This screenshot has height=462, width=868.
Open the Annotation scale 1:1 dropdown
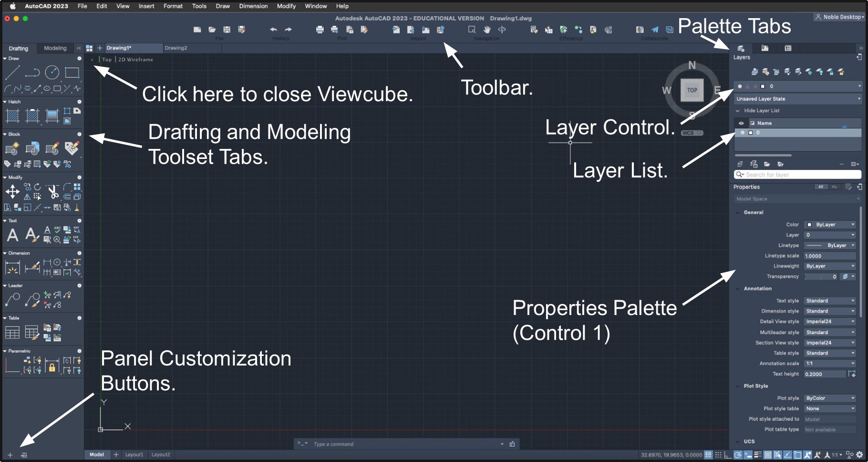tap(830, 363)
